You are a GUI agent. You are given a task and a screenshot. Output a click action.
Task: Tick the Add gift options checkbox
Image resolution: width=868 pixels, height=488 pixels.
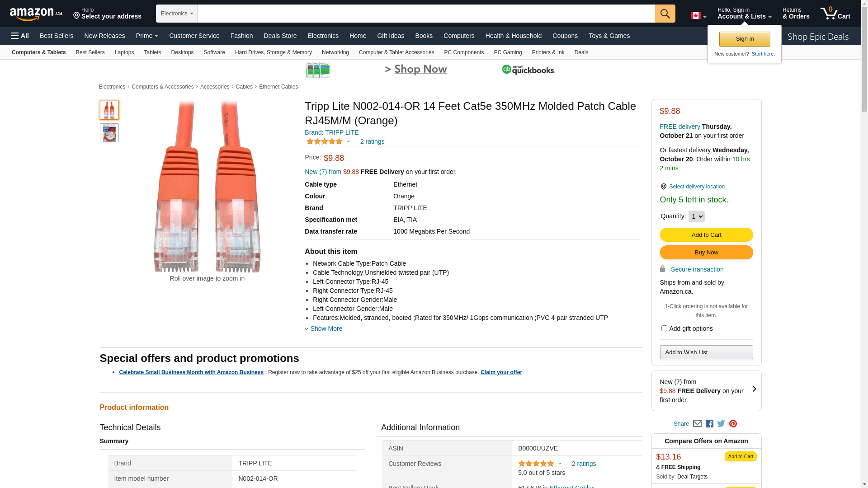pyautogui.click(x=664, y=328)
